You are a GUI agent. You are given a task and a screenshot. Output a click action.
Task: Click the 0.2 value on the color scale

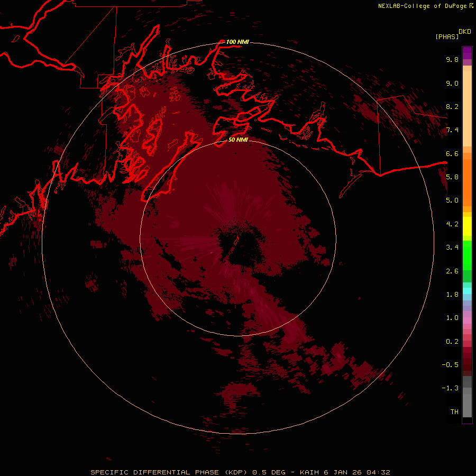point(452,342)
